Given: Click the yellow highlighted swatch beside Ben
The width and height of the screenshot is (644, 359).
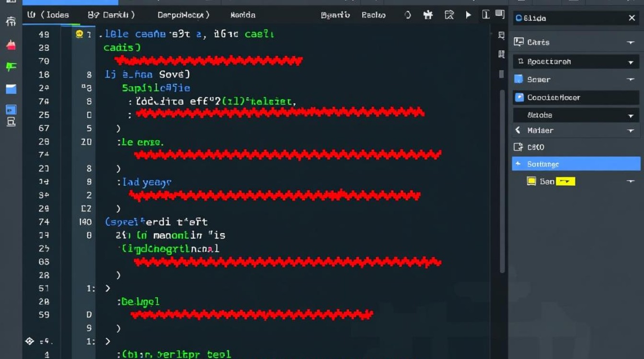Looking at the screenshot, I should 565,181.
